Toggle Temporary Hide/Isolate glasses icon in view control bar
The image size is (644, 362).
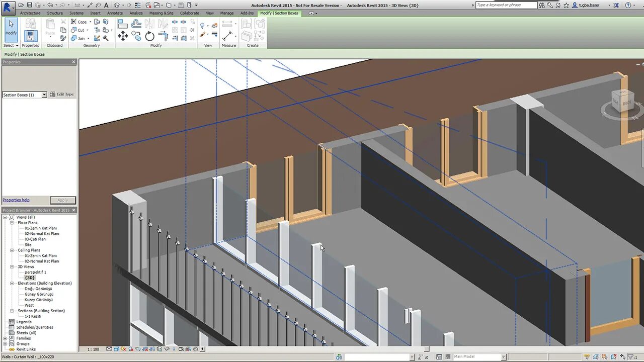click(x=167, y=349)
